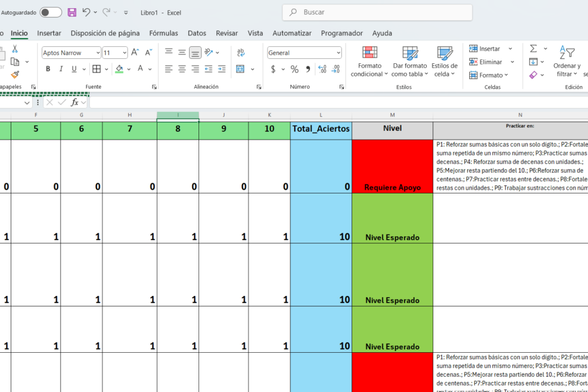Toggle wrap text (ab) button
Screen dimensions: 588x392
click(241, 52)
